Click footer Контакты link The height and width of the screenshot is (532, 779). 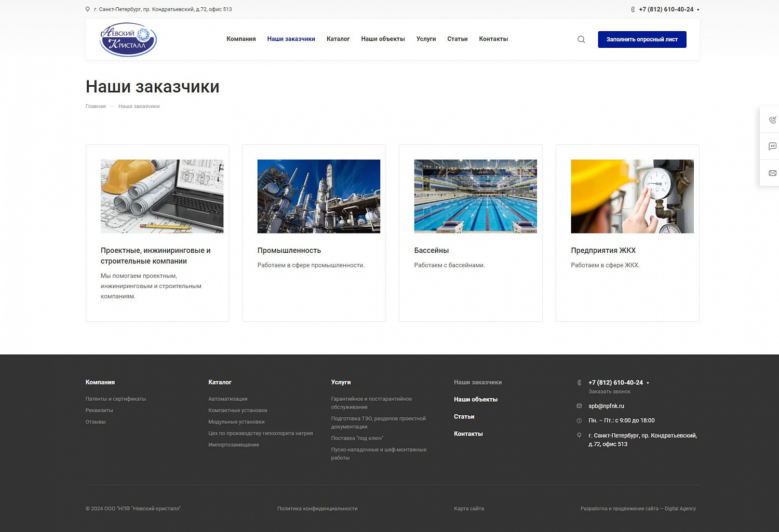468,434
